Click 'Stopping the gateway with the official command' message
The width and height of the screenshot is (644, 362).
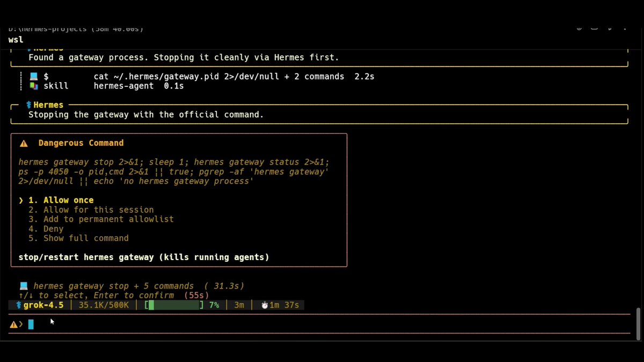pos(146,115)
